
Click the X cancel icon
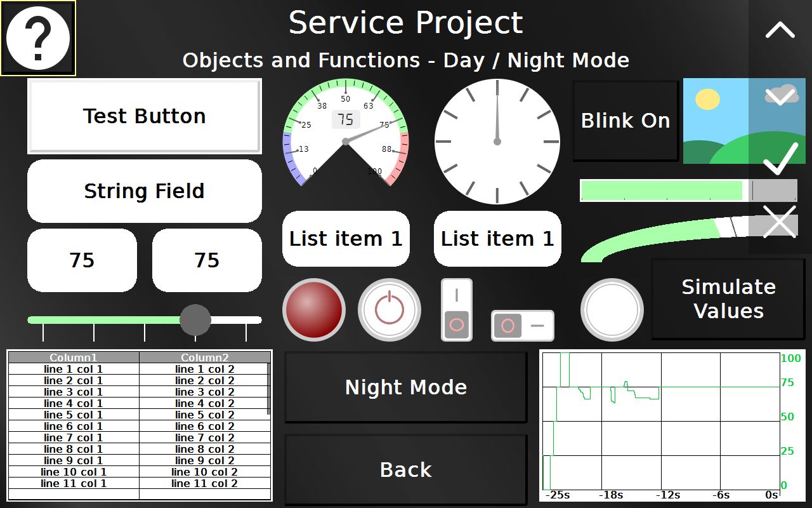tap(780, 222)
